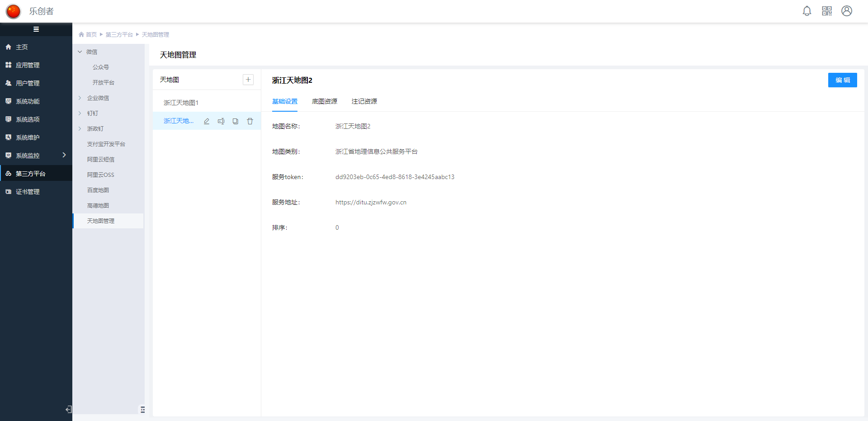Delete the selected map with trash icon
The height and width of the screenshot is (421, 868).
(250, 121)
